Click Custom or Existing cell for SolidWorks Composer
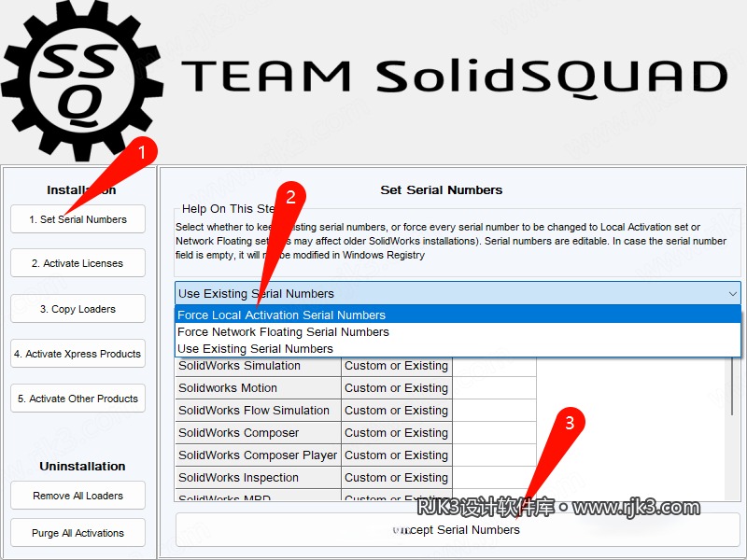This screenshot has height=560, width=747. 396,432
